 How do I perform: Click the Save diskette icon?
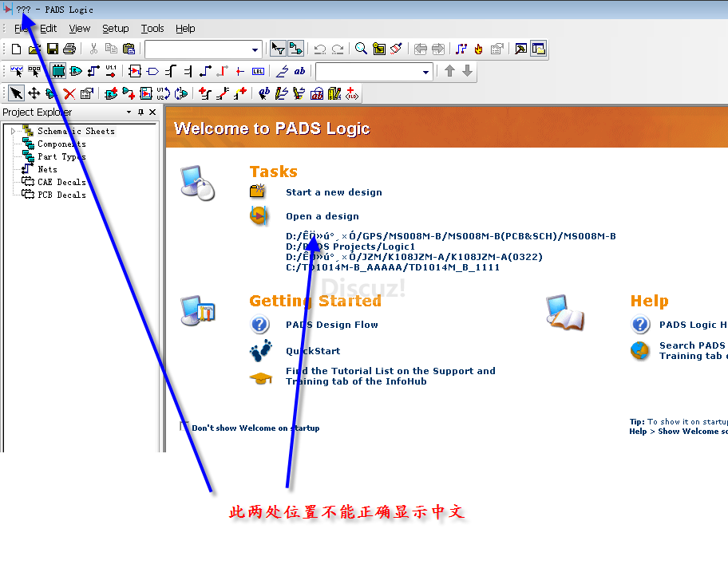click(x=53, y=49)
